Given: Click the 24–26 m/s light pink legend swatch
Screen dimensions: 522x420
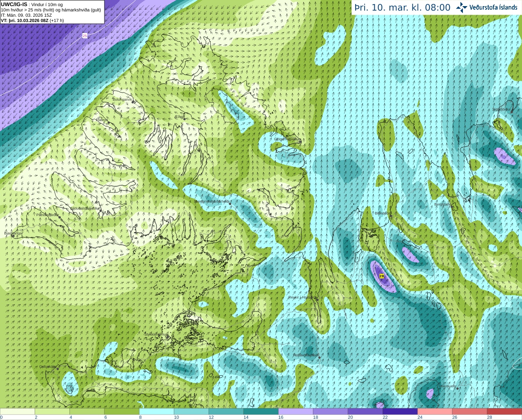Looking at the screenshot, I should point(435,411).
